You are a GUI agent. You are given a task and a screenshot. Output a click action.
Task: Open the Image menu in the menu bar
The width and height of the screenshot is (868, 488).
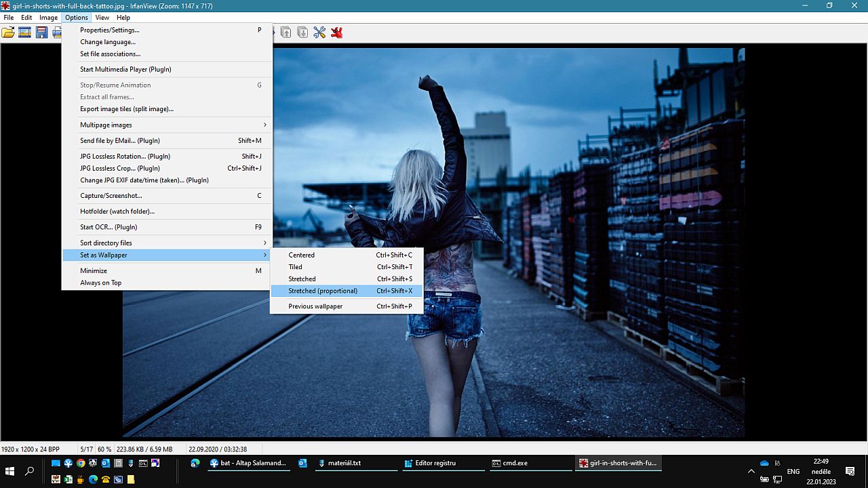pos(48,18)
